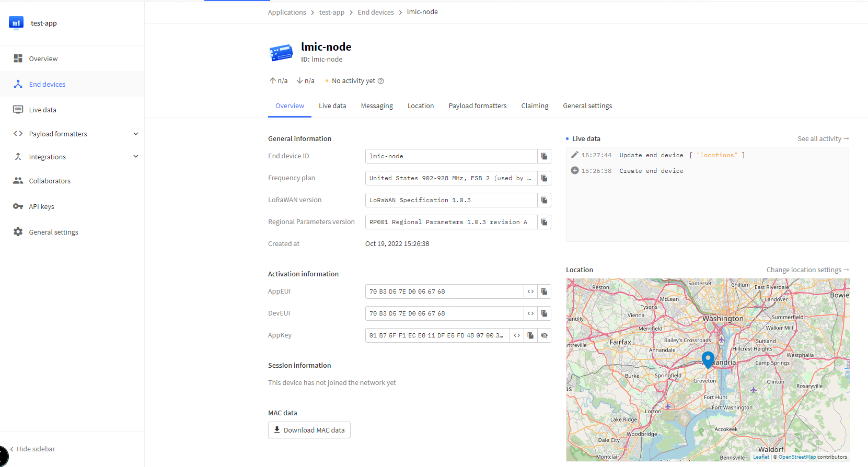Copy the End device ID value
The image size is (868, 467).
[544, 156]
